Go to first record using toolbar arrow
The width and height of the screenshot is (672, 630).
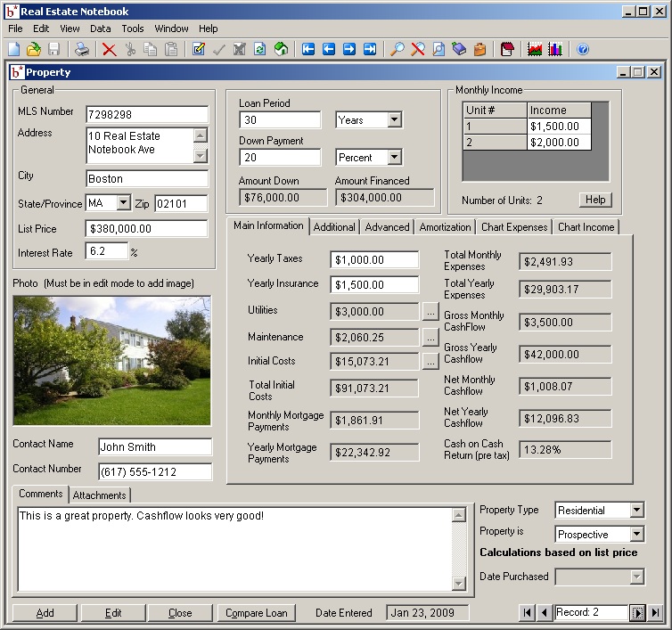308,50
